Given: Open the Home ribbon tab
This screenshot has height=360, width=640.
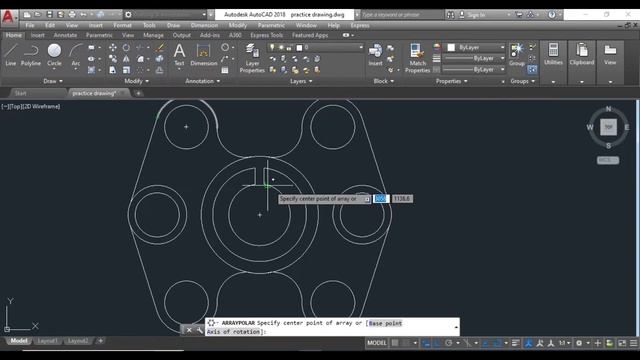Looking at the screenshot, I should 14,36.
